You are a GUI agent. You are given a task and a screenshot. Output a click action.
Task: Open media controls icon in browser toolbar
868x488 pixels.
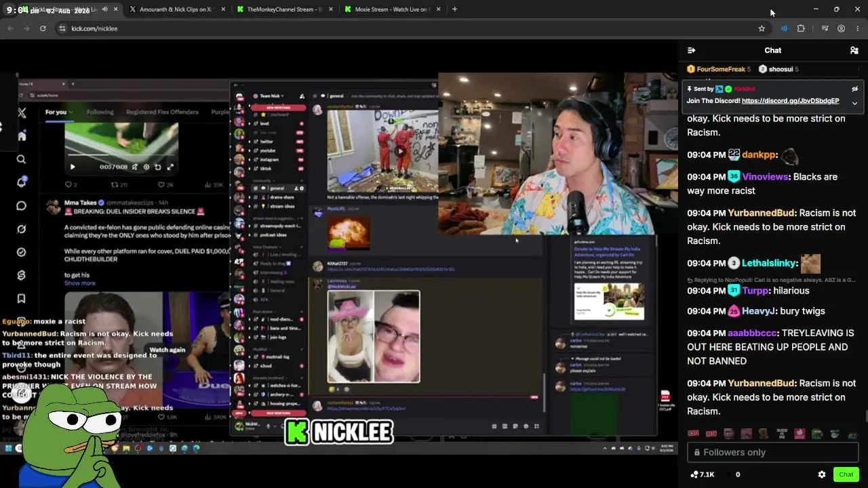tap(825, 28)
